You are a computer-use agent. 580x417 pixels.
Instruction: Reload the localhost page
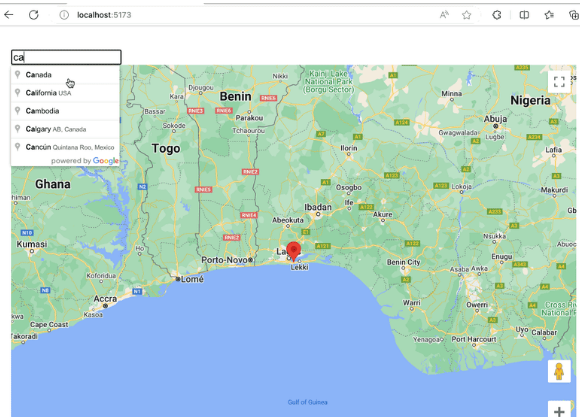(x=34, y=15)
